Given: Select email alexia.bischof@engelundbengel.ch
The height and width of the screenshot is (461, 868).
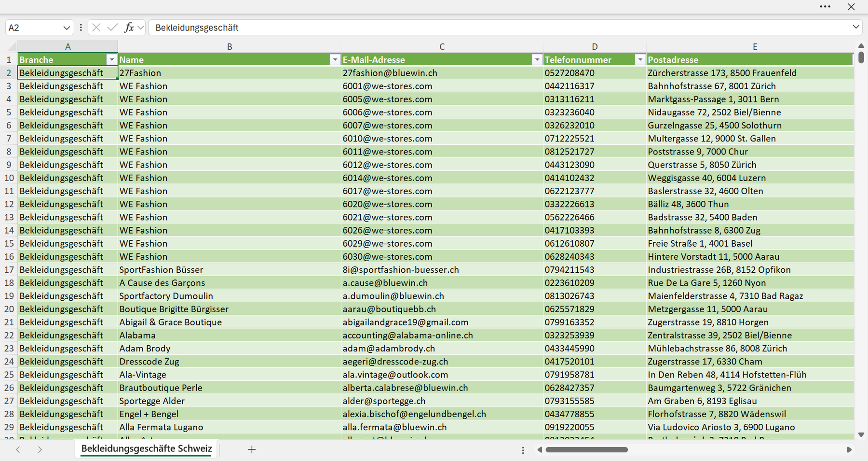Looking at the screenshot, I should pyautogui.click(x=442, y=414).
